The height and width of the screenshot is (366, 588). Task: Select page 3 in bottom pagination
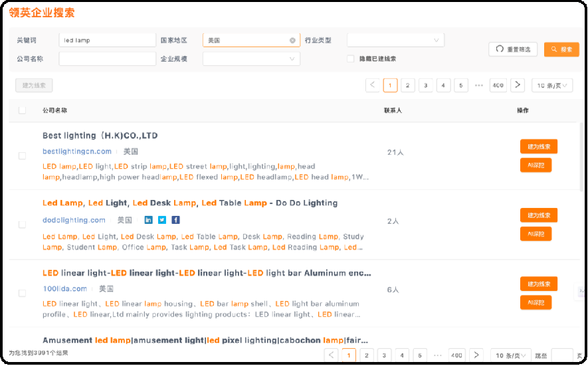point(384,355)
